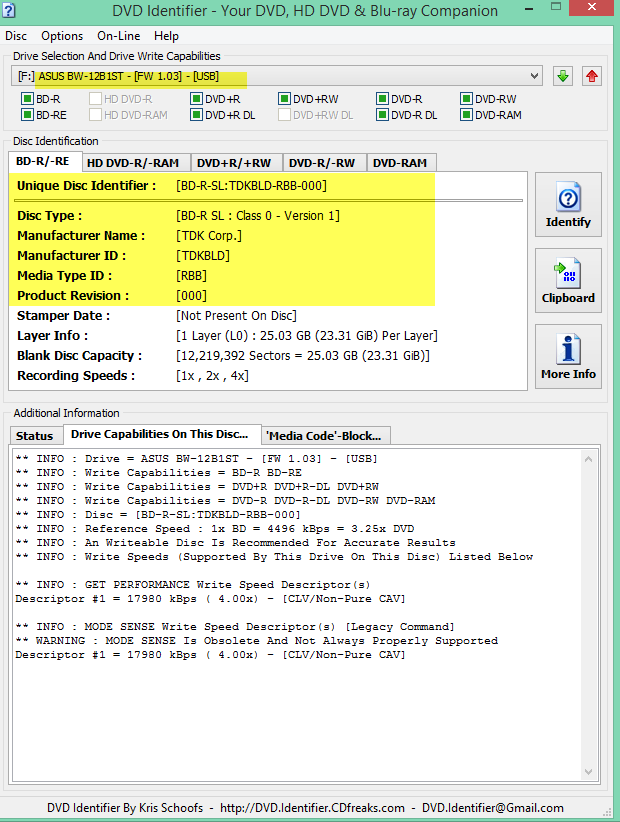The height and width of the screenshot is (822, 620).
Task: Click the Gmail address in the footer
Action: (493, 808)
